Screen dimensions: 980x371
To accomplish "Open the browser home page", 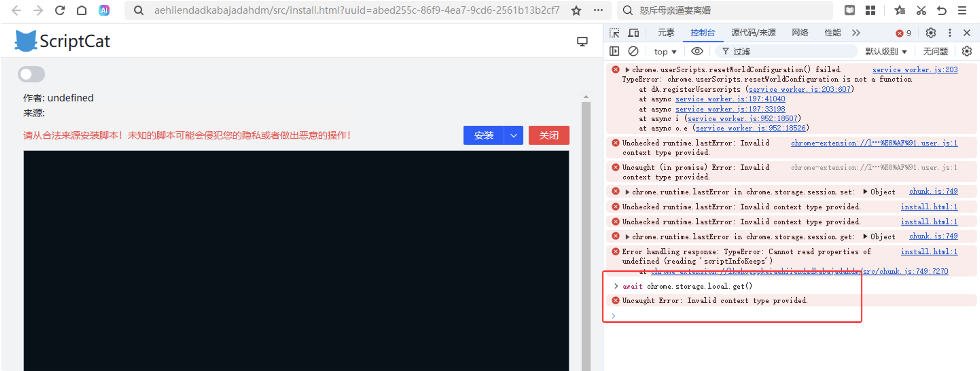I will click(x=82, y=10).
